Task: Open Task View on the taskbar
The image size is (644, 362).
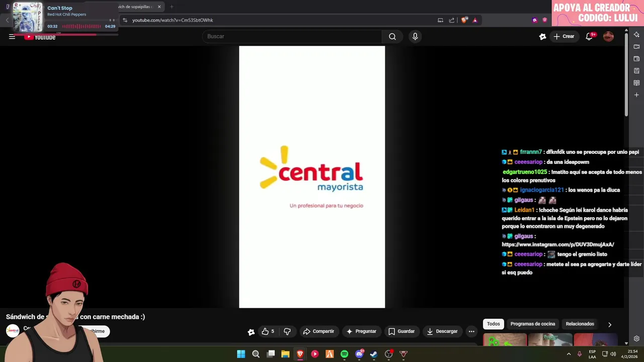Action: point(271,354)
